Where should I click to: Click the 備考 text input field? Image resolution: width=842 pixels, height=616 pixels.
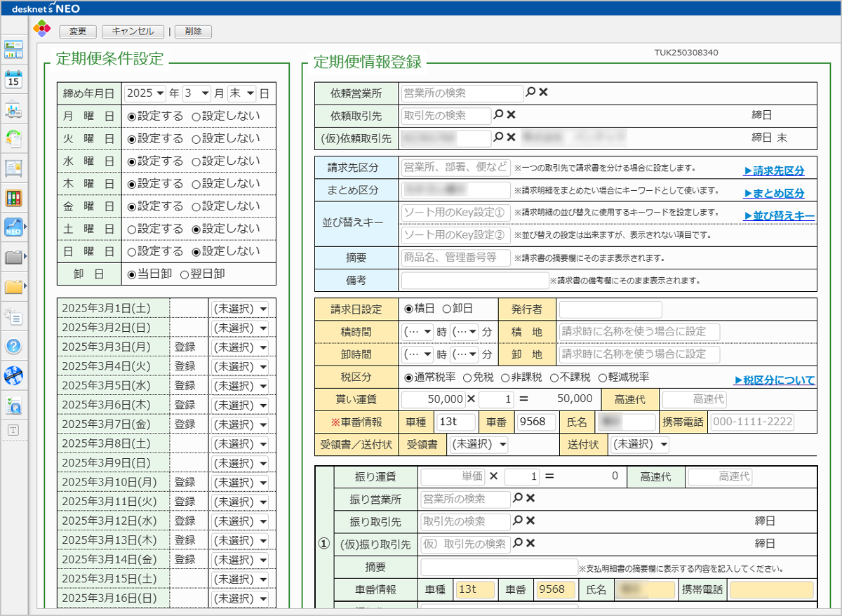tap(474, 280)
